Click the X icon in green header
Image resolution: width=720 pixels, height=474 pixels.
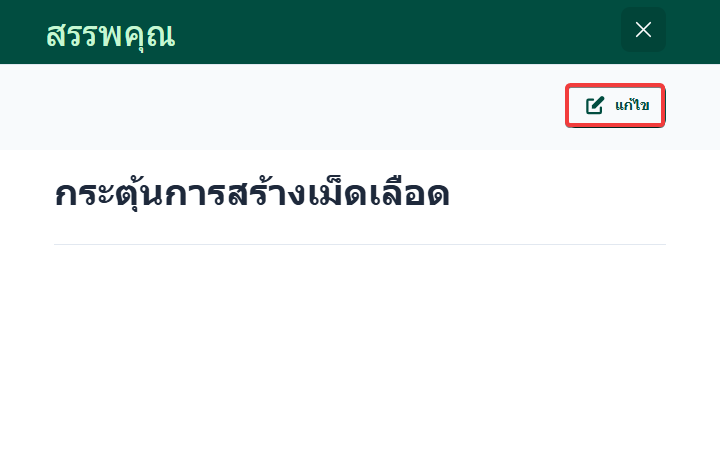point(643,30)
